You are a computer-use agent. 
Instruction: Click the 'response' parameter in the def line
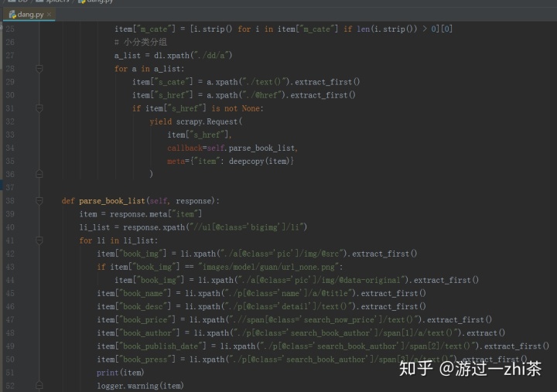click(193, 201)
